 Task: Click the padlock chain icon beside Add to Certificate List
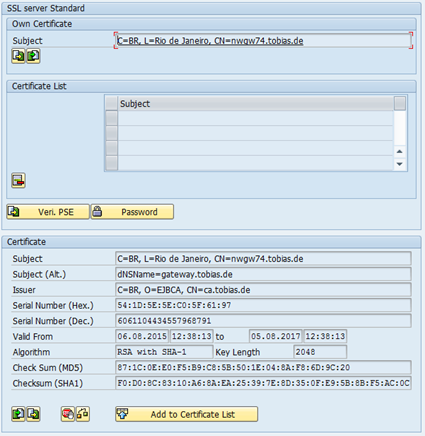pyautogui.click(x=83, y=414)
